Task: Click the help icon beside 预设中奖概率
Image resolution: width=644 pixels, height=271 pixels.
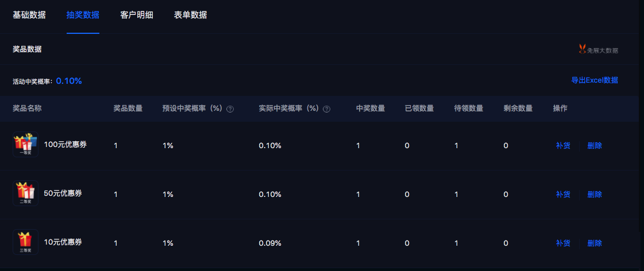Action: click(x=230, y=109)
